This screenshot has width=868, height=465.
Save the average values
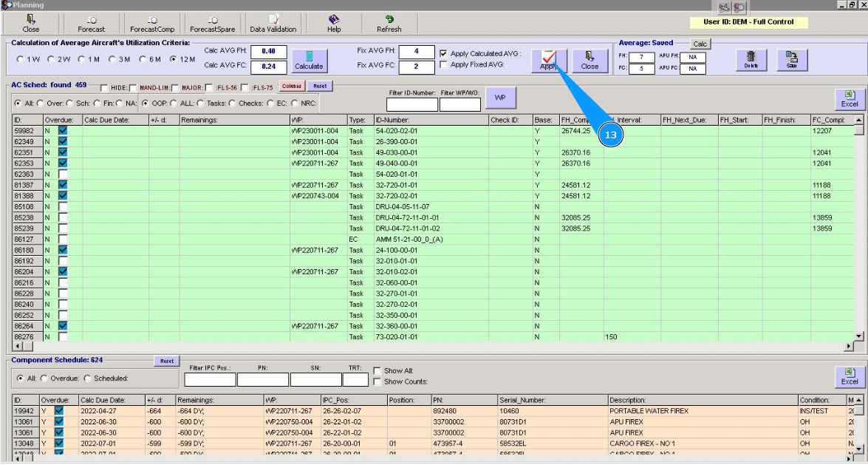791,60
